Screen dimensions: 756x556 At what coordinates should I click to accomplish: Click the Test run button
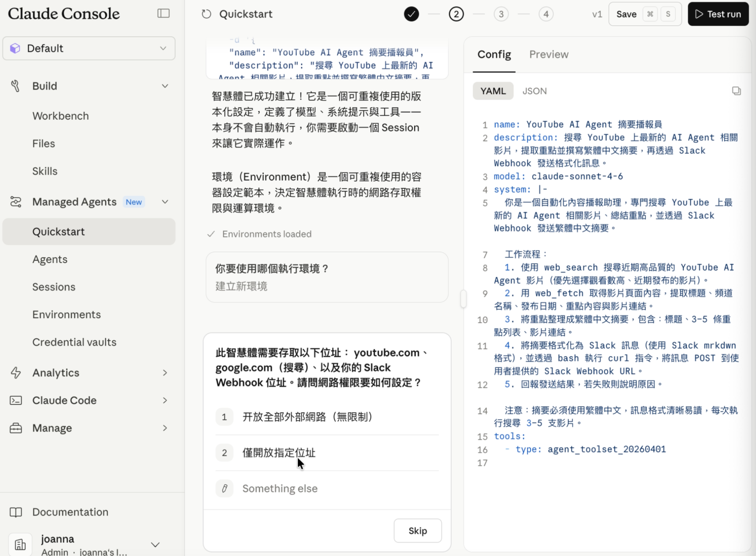pyautogui.click(x=718, y=14)
